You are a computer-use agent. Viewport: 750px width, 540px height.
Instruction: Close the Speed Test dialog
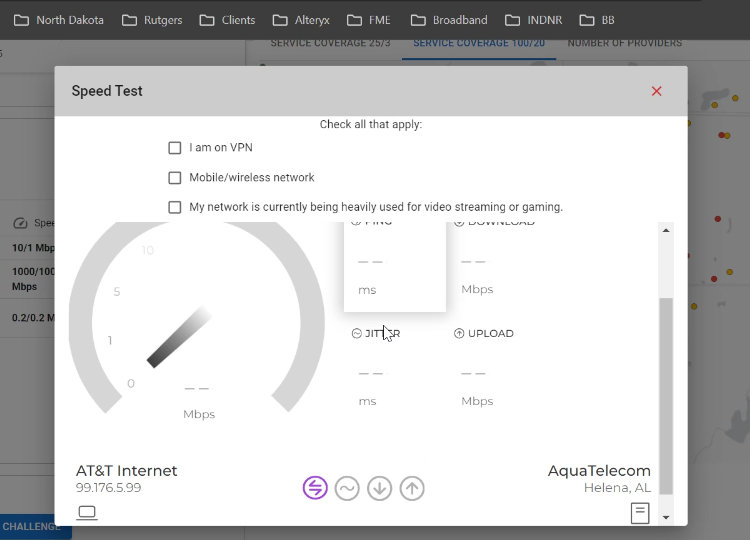(657, 91)
